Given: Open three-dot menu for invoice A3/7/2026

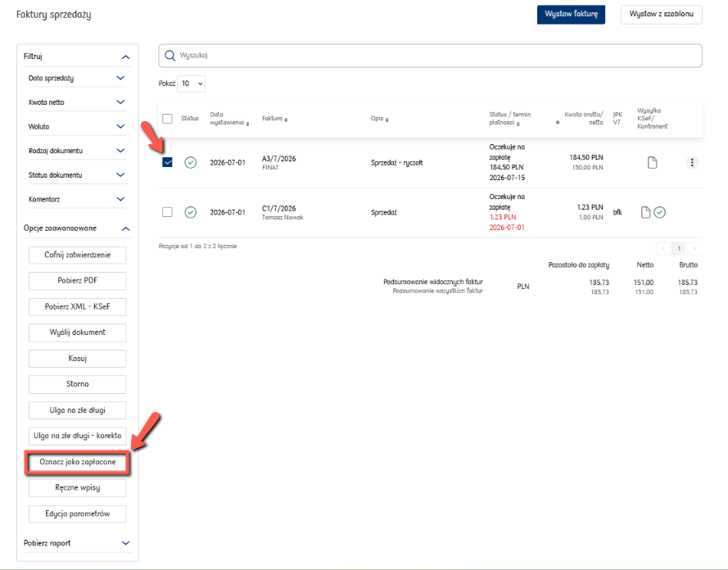Looking at the screenshot, I should click(692, 162).
